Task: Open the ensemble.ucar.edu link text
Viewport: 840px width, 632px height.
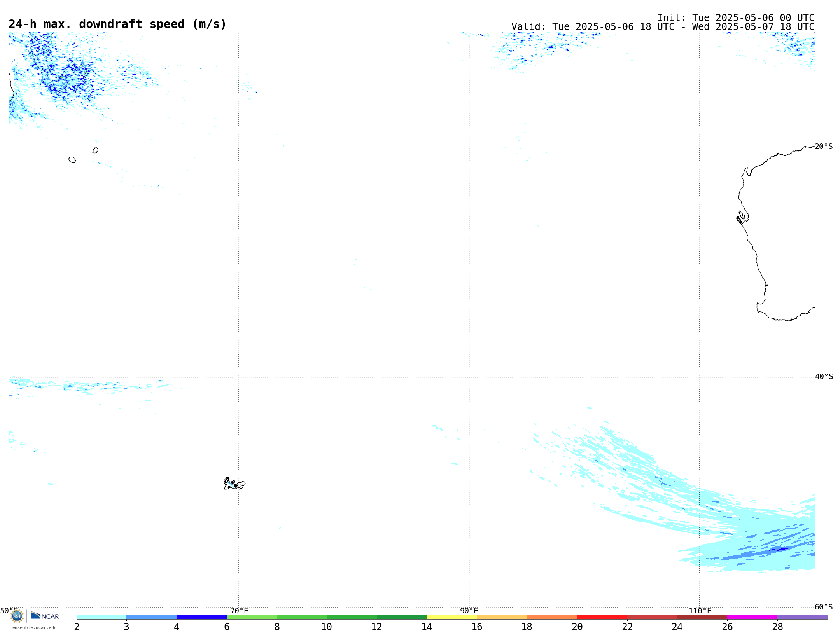Action: (x=35, y=627)
